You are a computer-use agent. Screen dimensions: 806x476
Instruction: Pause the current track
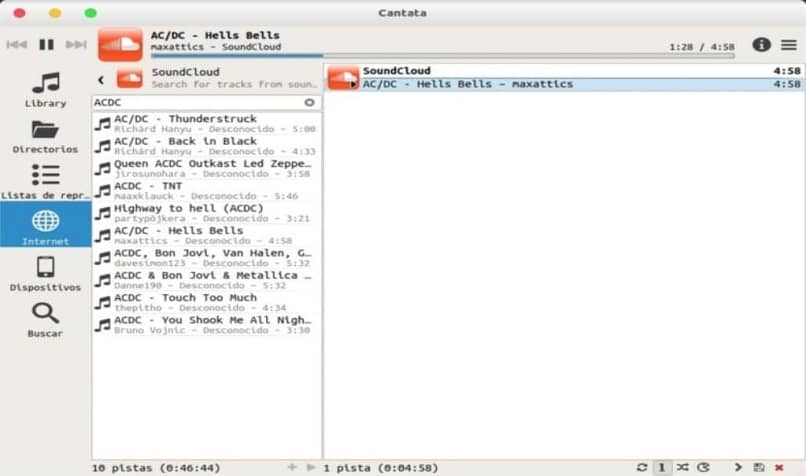pos(47,45)
